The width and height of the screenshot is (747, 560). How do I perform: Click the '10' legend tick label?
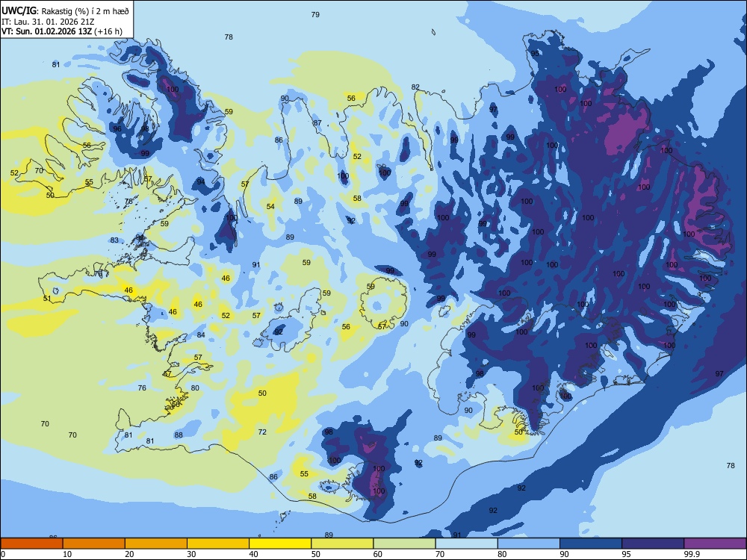pos(68,554)
